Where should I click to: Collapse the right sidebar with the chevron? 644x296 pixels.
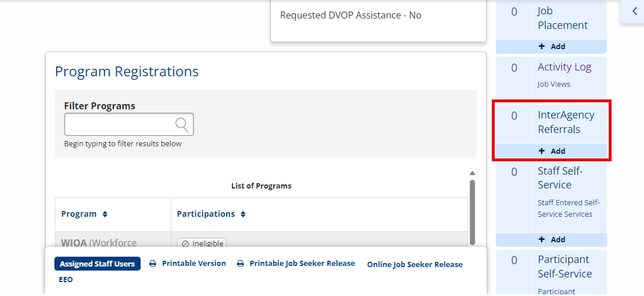pyautogui.click(x=635, y=11)
